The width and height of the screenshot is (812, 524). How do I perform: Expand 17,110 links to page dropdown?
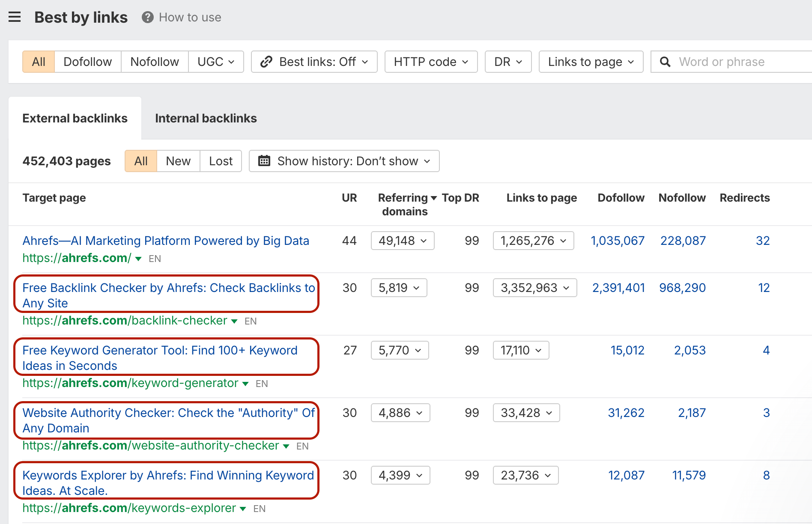point(521,350)
